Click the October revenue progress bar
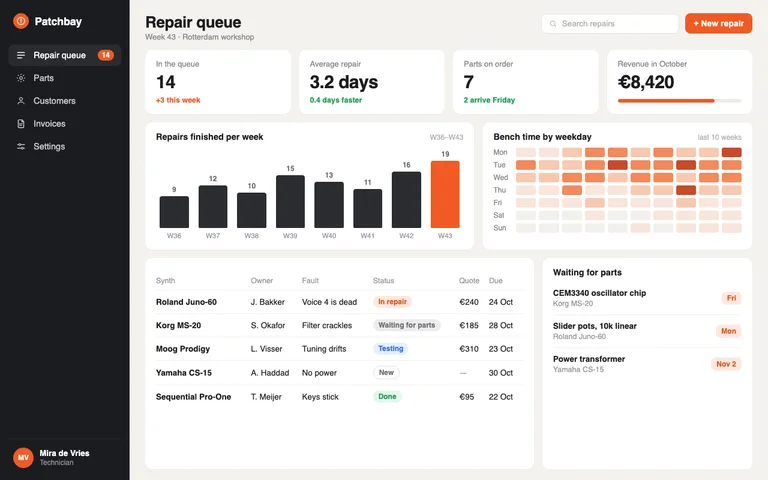Viewport: 768px width, 480px height. [x=679, y=101]
